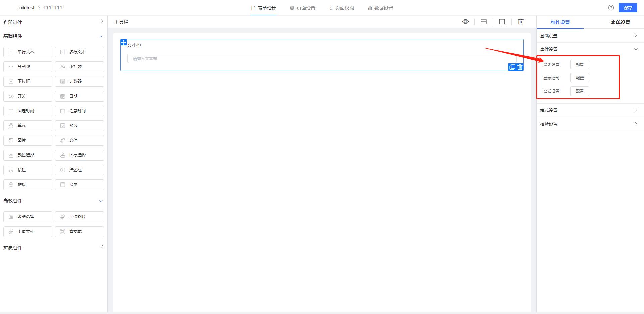Click the toolbar eye preview icon
Viewport: 644px width, 314px height.
point(465,22)
